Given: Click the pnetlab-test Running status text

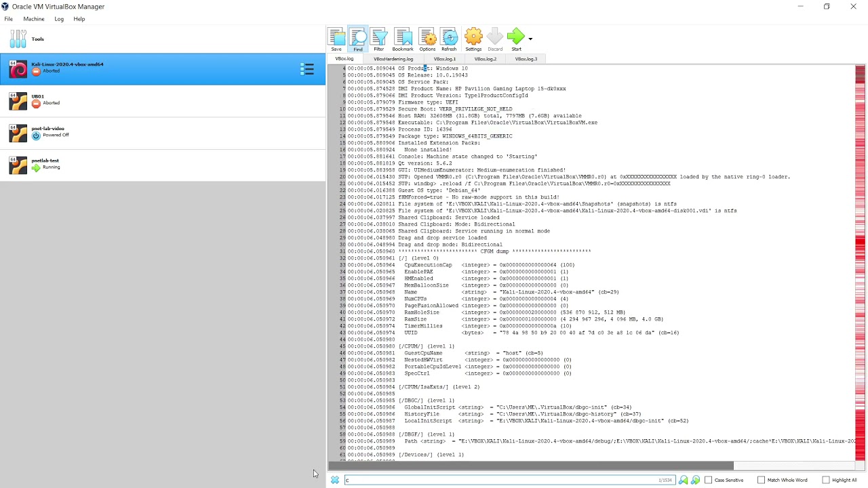Looking at the screenshot, I should tap(52, 167).
